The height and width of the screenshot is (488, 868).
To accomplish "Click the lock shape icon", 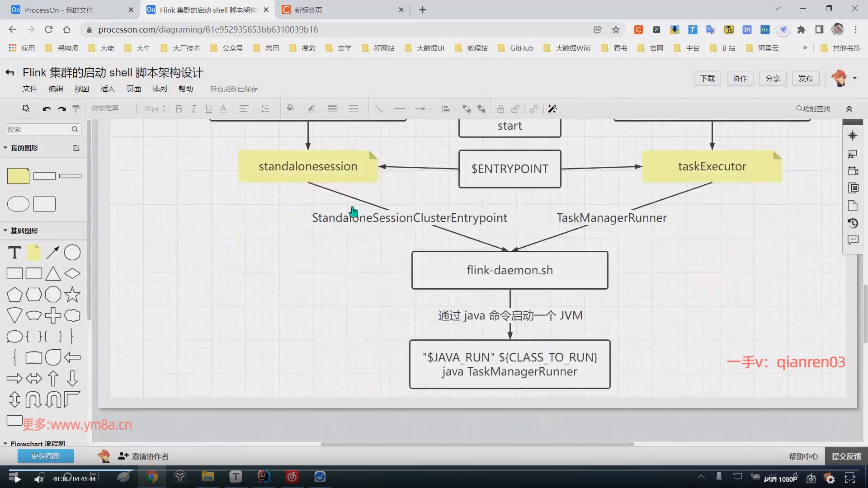I will coord(500,109).
